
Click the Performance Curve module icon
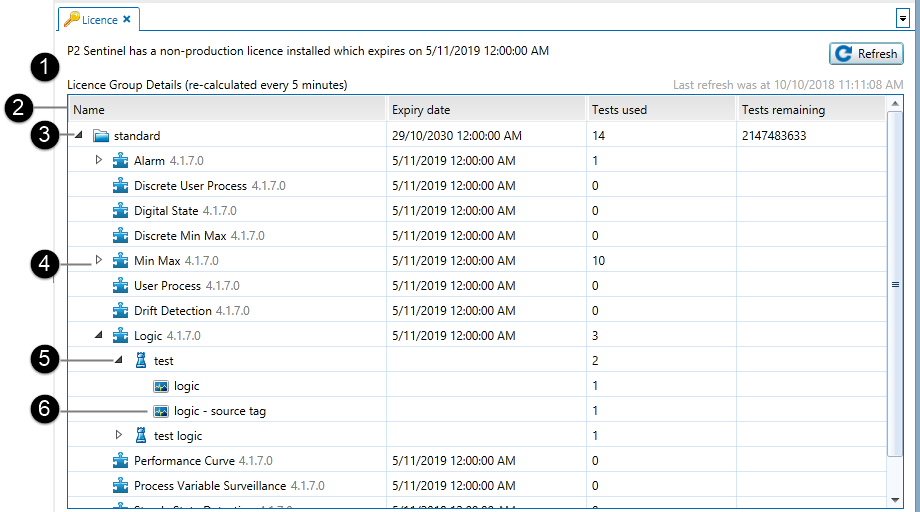121,461
